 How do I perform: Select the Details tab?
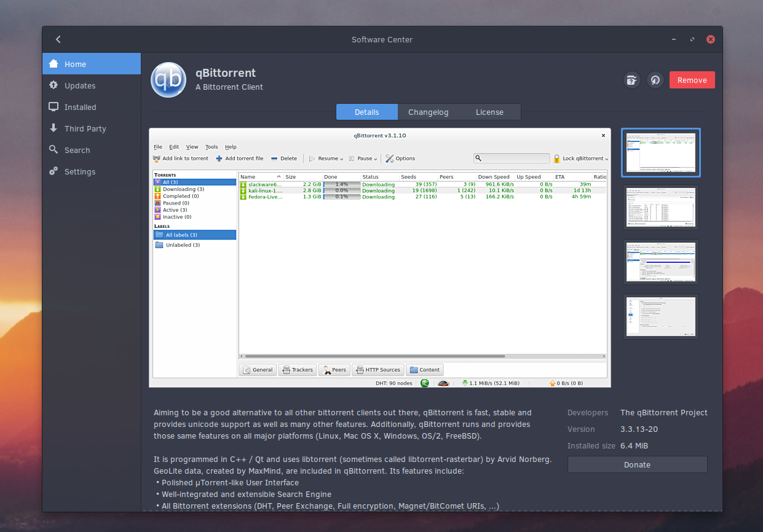tap(367, 112)
